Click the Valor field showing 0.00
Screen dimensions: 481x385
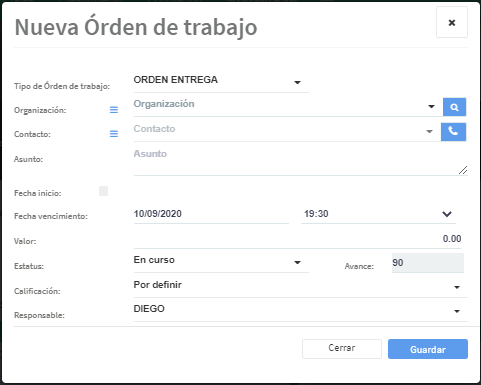(297, 239)
